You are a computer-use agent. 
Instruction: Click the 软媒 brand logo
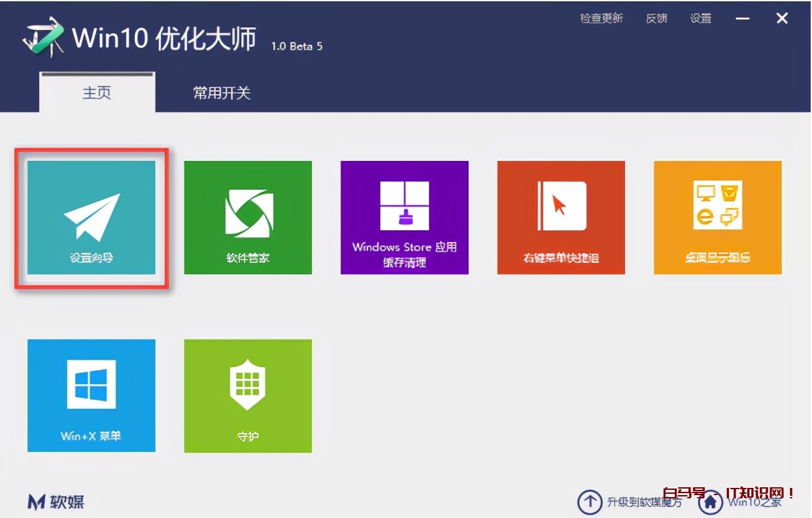click(56, 502)
